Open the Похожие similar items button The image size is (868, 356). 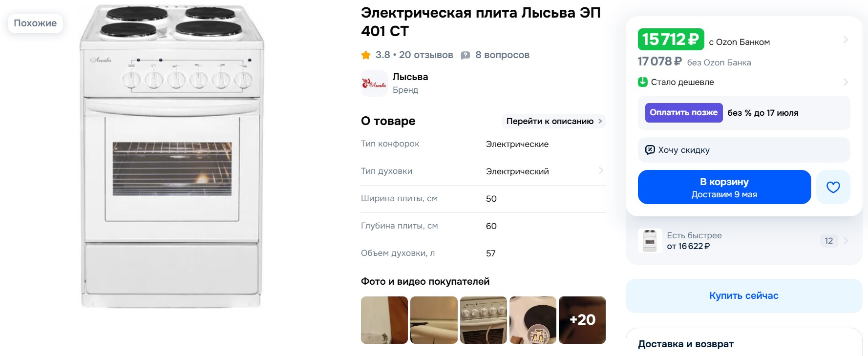click(x=35, y=23)
